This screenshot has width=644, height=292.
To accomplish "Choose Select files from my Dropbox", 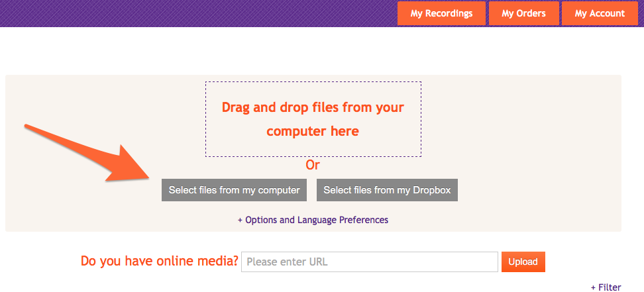I will pos(387,190).
